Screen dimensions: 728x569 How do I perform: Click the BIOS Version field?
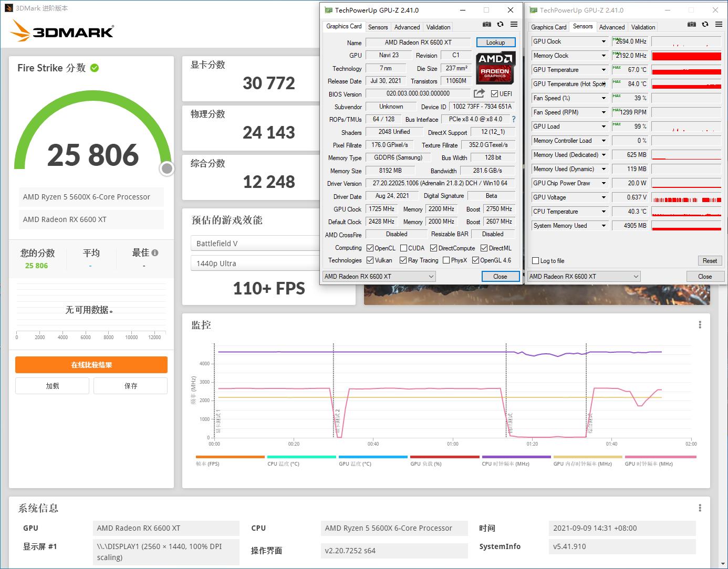(x=418, y=93)
